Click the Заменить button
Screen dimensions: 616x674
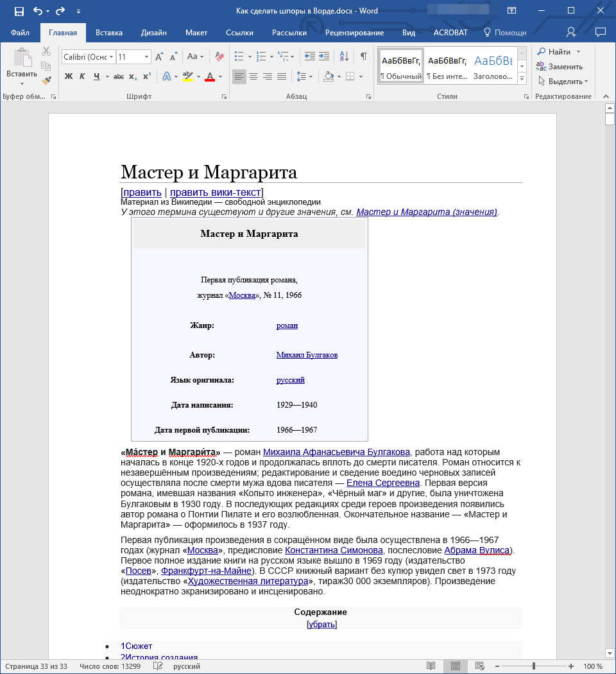pyautogui.click(x=560, y=66)
